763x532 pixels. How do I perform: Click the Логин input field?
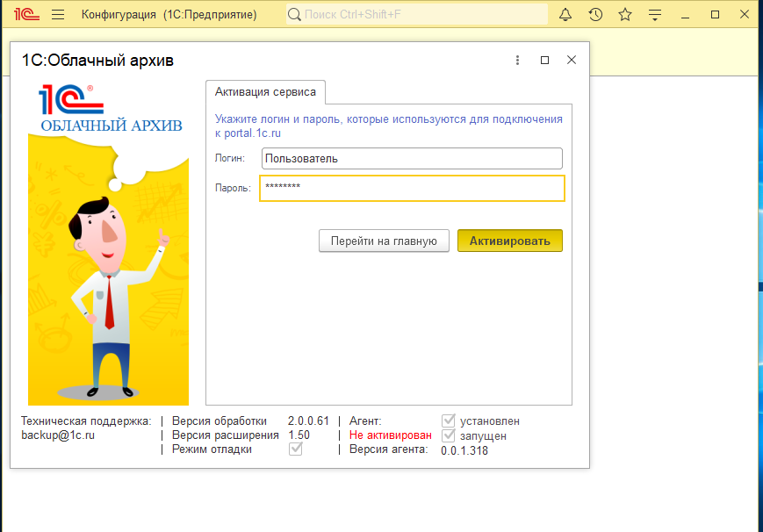(412, 158)
